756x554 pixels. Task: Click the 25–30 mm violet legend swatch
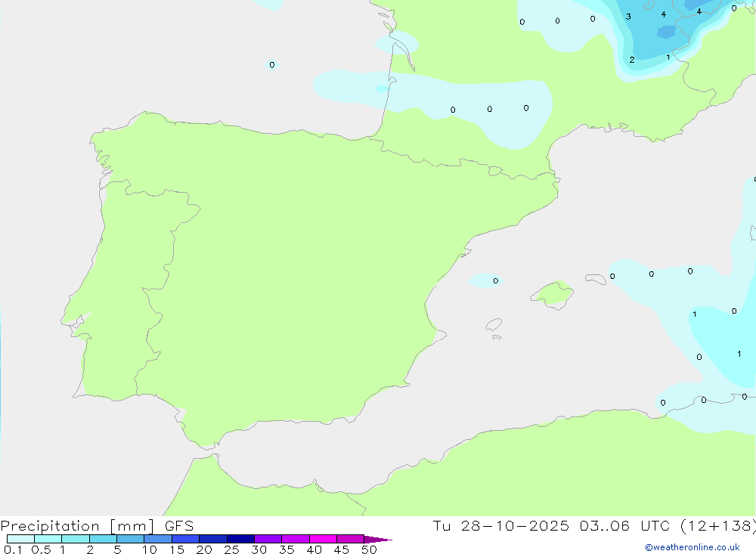coord(240,539)
